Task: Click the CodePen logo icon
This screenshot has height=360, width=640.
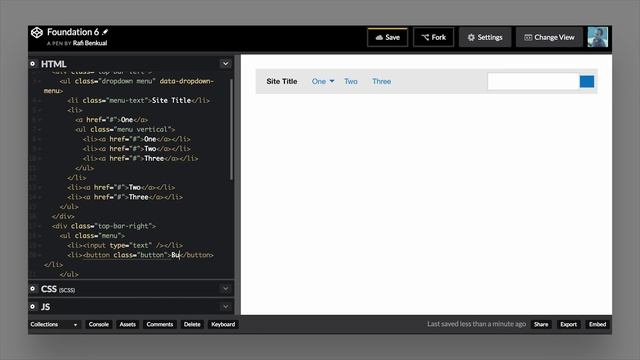Action: (37, 33)
